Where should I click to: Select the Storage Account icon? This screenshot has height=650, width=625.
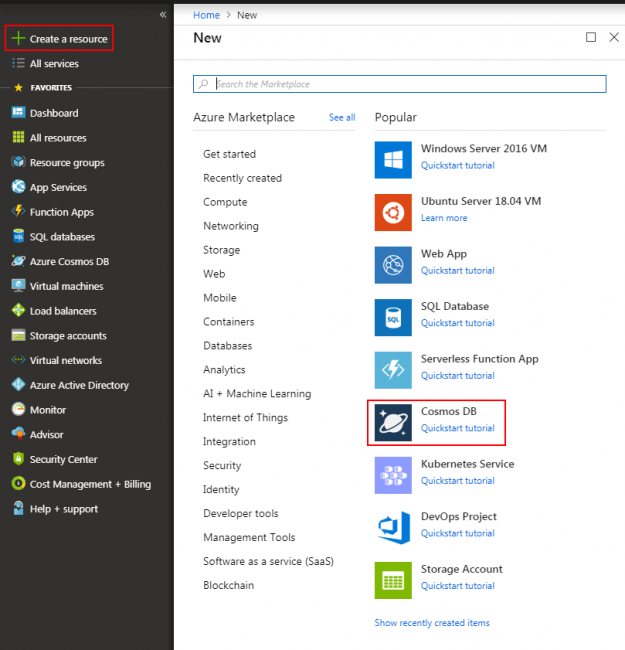393,580
